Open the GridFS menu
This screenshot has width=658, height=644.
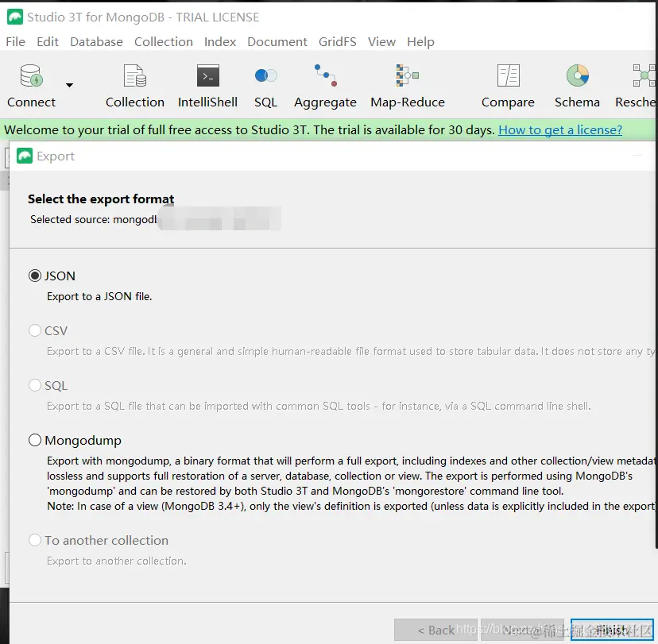click(338, 42)
